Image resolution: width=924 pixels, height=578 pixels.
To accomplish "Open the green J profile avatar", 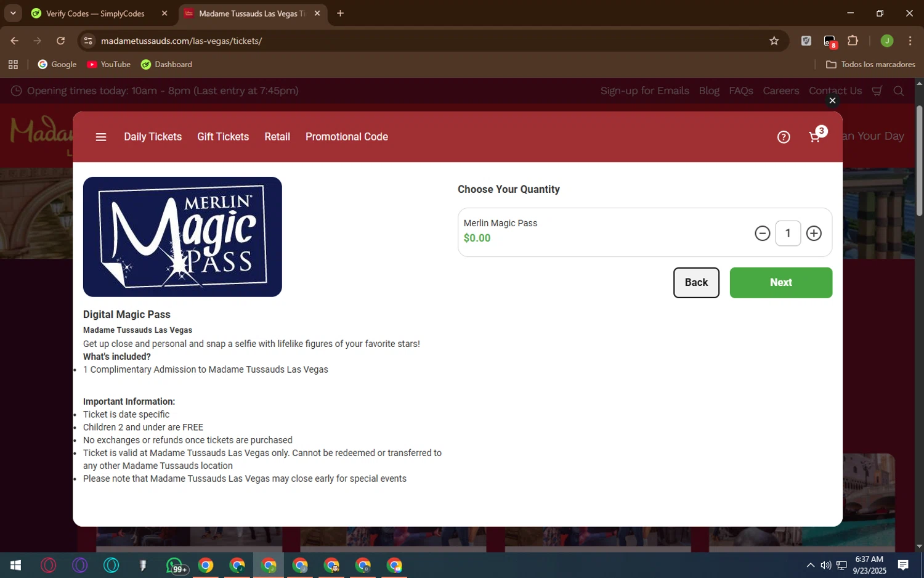I will click(x=887, y=41).
